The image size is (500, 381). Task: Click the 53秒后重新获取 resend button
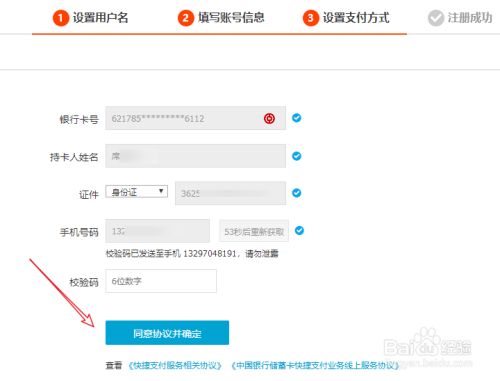click(x=254, y=231)
